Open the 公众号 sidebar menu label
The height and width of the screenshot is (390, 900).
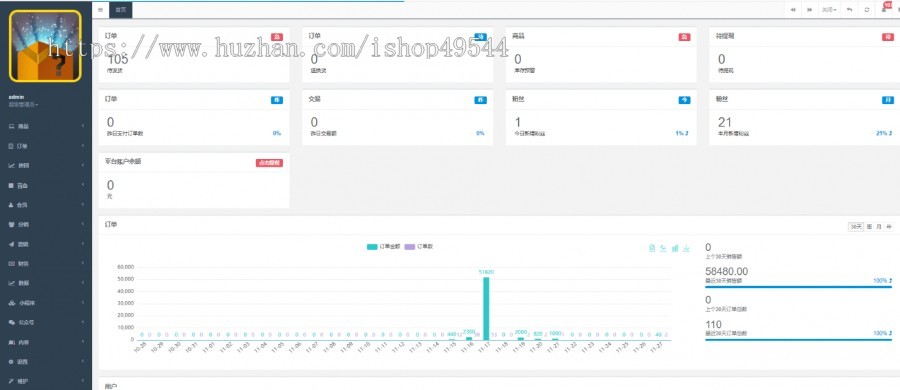click(x=26, y=322)
